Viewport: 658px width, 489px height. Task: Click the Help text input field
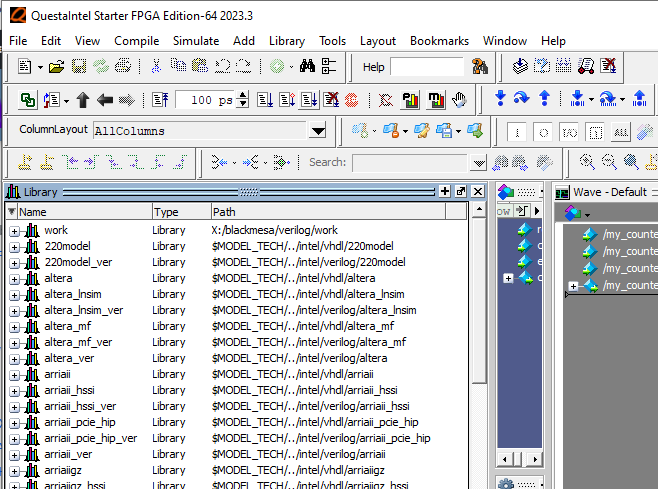click(427, 67)
